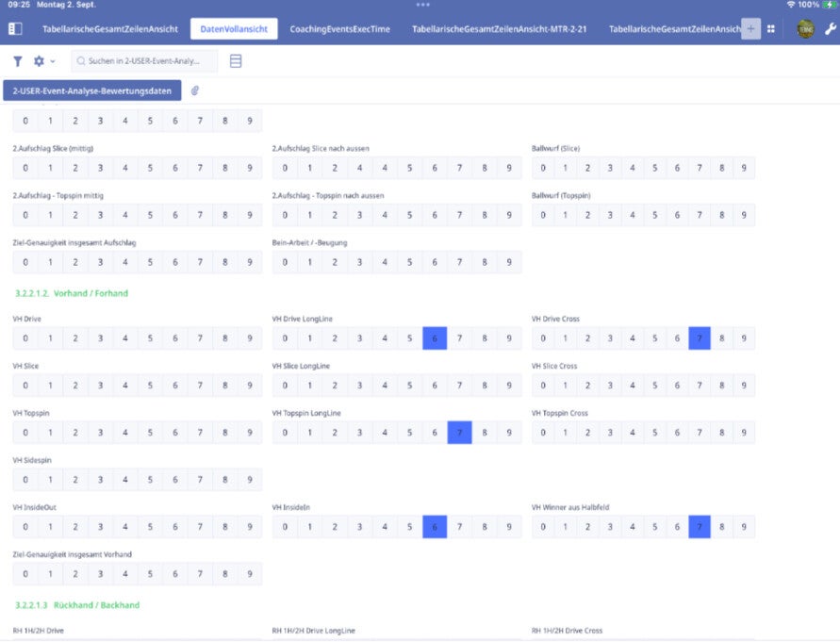Select rating 7 for VH Winner aus Halbfeld
This screenshot has width=840, height=642.
(700, 527)
